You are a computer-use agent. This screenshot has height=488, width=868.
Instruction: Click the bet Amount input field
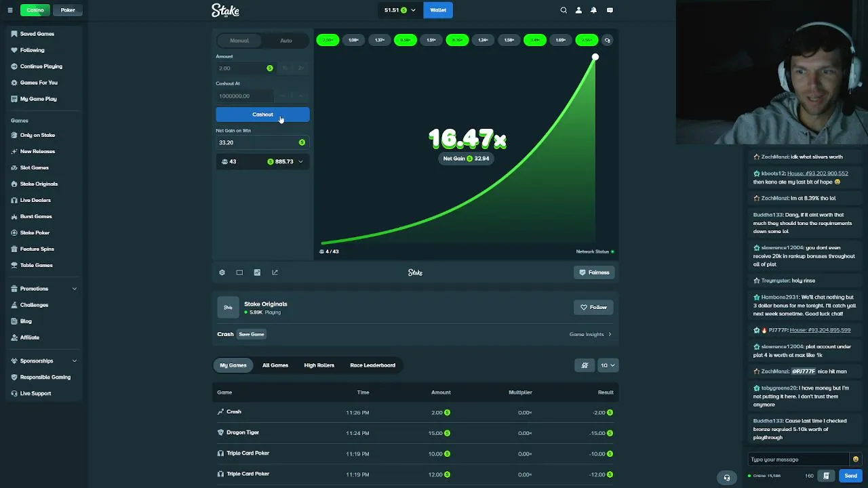tap(245, 68)
